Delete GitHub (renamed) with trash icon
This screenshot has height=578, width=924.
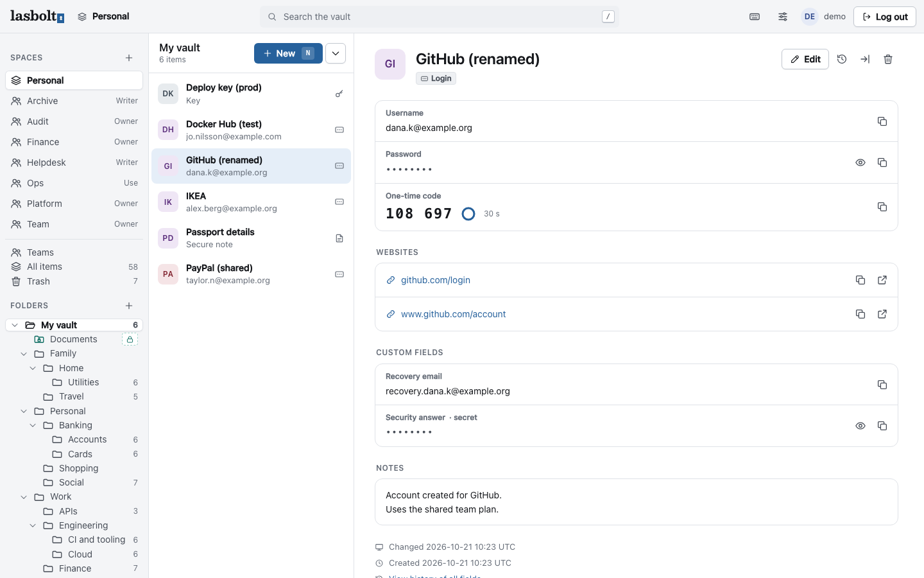(888, 59)
